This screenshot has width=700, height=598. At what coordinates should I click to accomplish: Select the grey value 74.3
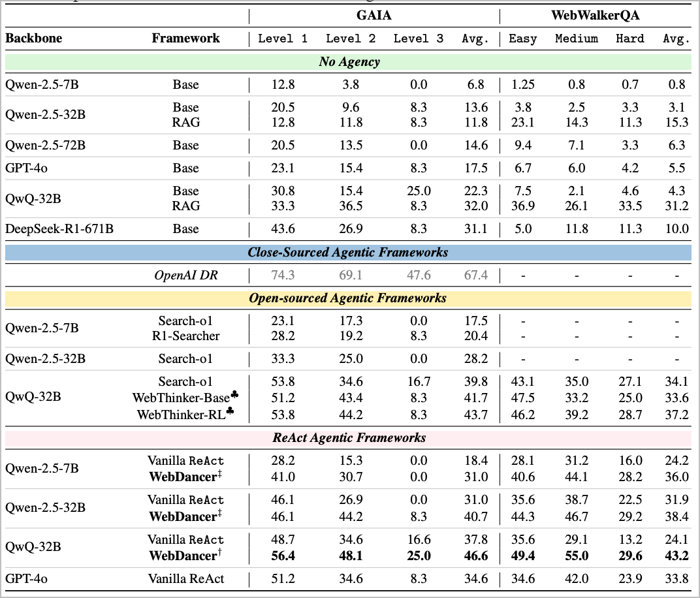283,275
